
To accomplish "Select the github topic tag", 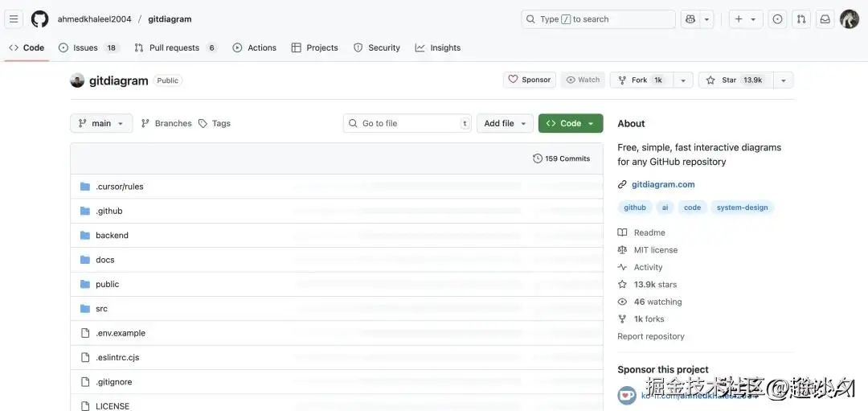I will pyautogui.click(x=635, y=208).
